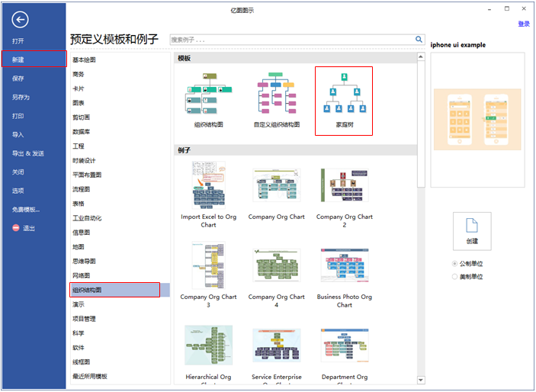Choose the 思维导图 category
536x392 pixels.
tap(84, 261)
